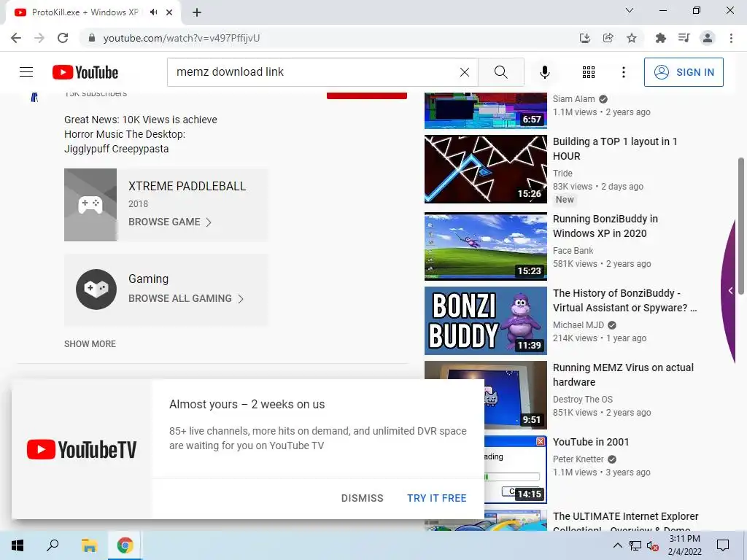The width and height of the screenshot is (747, 560).
Task: Click the install app icon in address bar
Action: coord(584,38)
